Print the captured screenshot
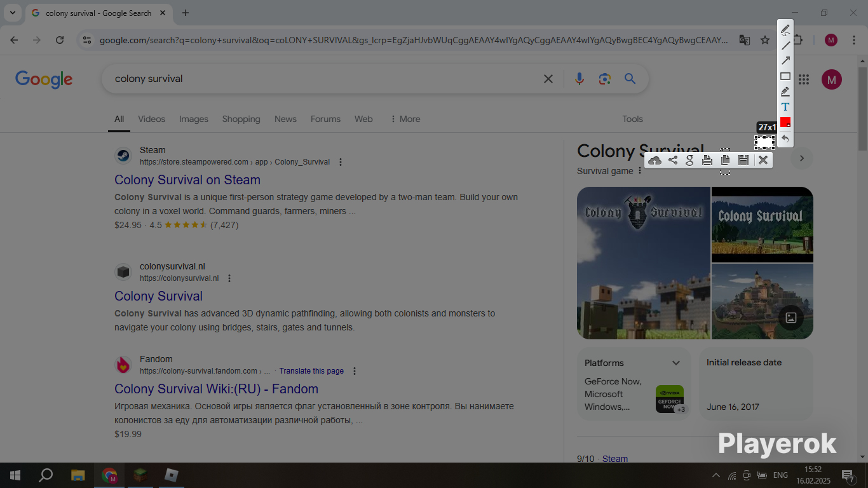Image resolution: width=868 pixels, height=488 pixels. point(707,160)
